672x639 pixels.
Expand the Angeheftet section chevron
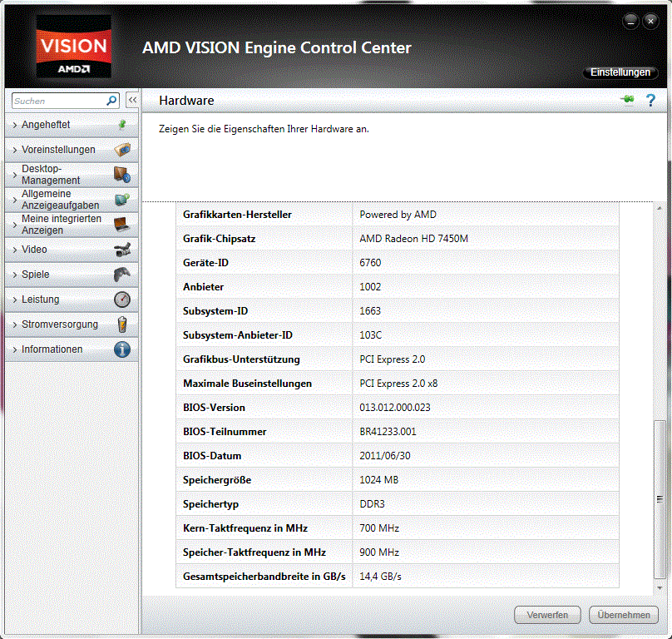point(15,125)
